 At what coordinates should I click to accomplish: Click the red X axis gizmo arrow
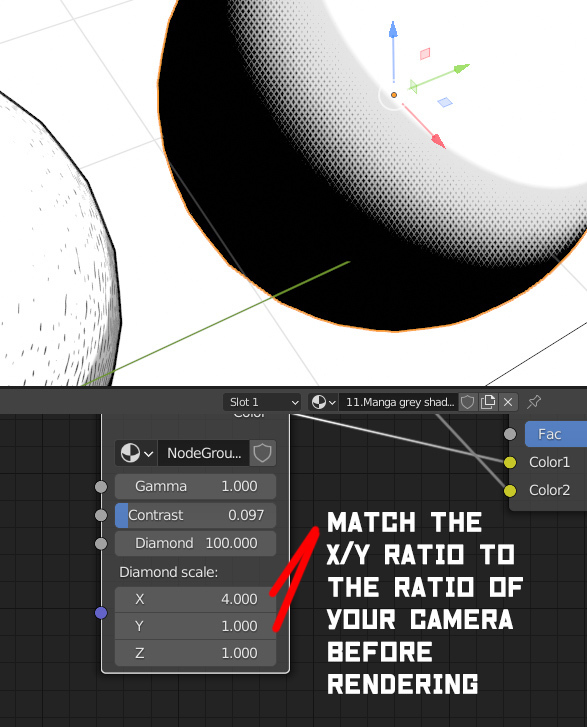(438, 141)
